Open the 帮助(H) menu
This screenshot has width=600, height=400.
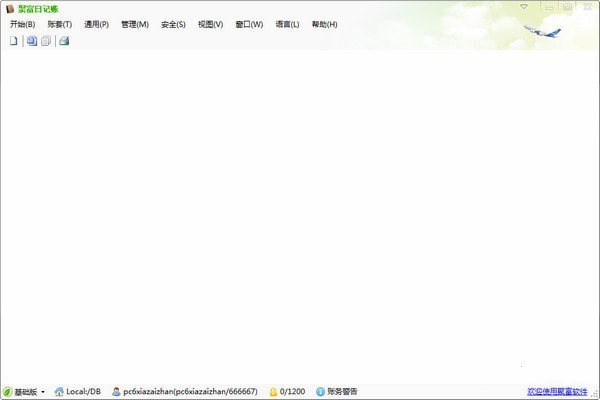(324, 24)
